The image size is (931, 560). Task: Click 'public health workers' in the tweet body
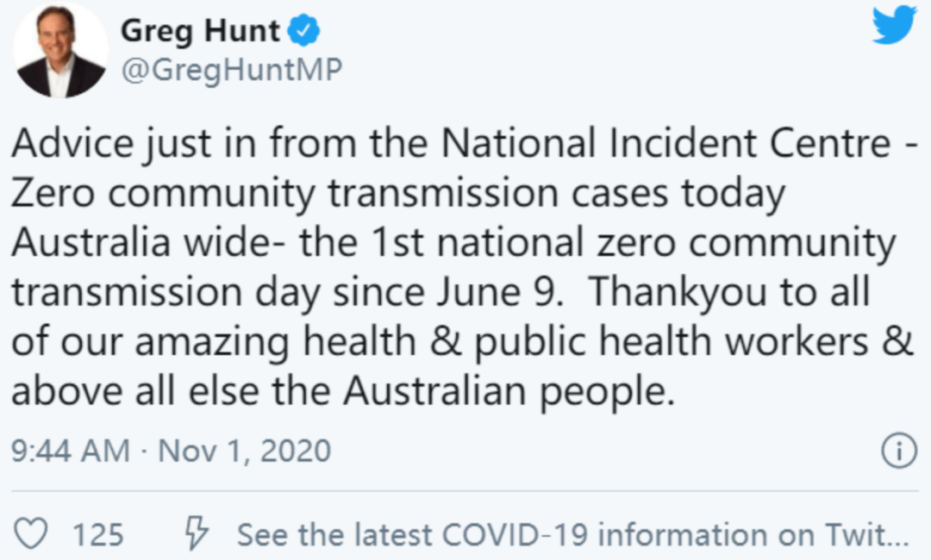[x=671, y=342]
